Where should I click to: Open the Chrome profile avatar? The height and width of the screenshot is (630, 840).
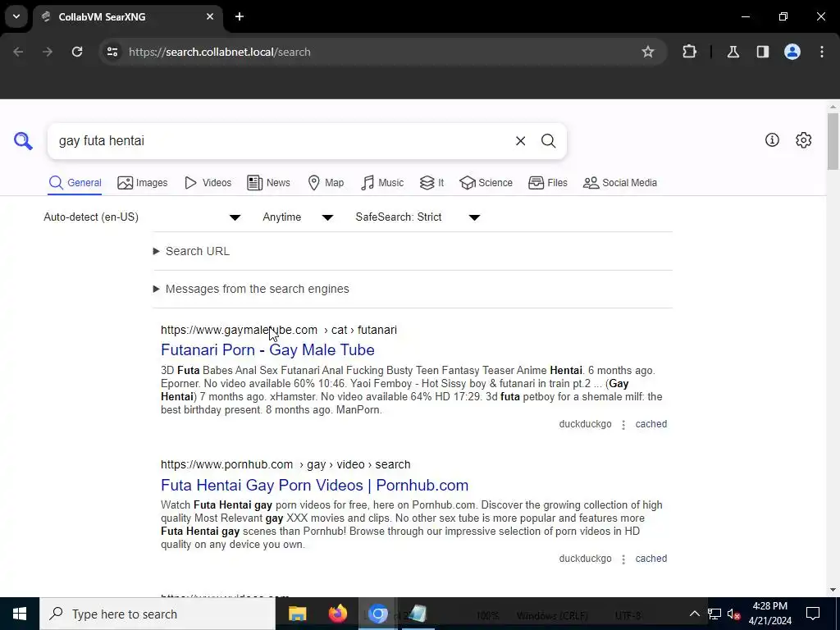(x=792, y=52)
